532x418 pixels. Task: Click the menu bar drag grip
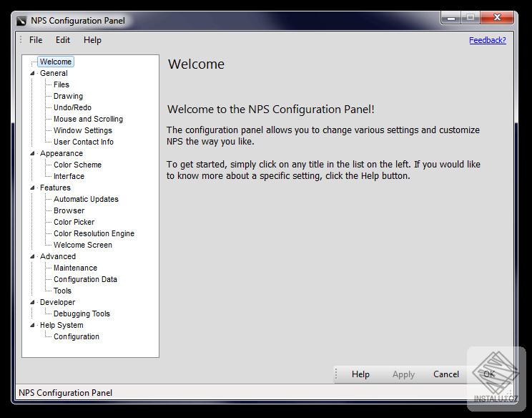tap(21, 40)
